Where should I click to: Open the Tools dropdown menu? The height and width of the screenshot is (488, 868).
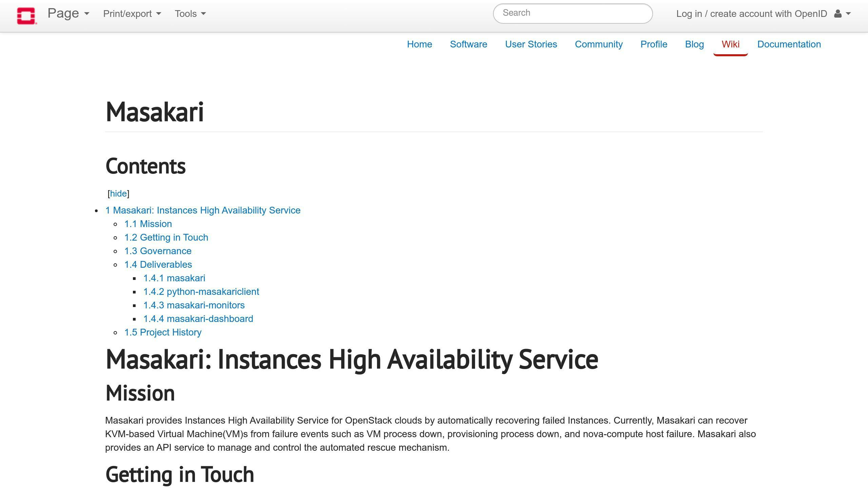(x=190, y=14)
